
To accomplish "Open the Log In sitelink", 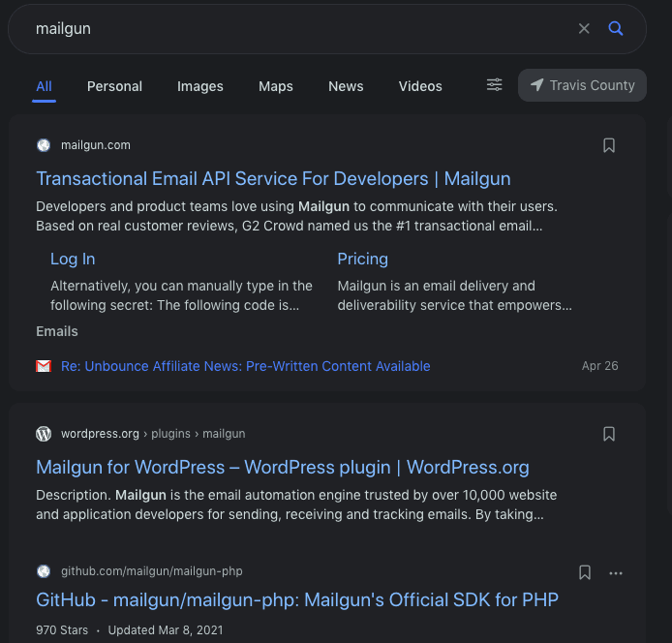I will (73, 259).
